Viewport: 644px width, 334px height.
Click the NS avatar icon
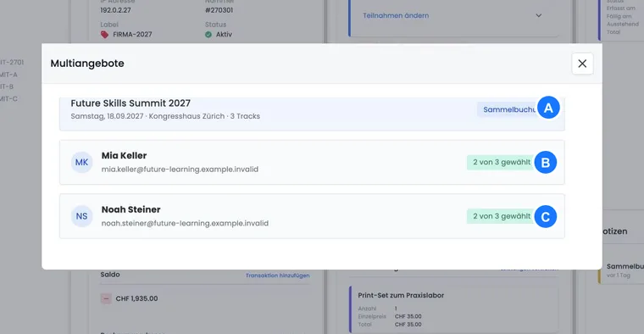81,216
